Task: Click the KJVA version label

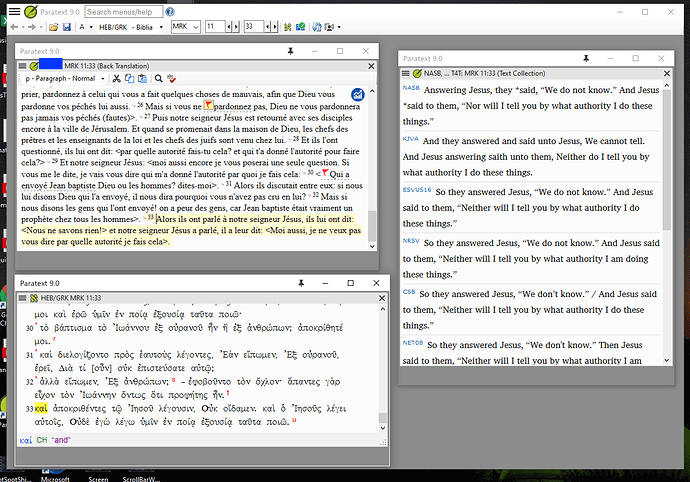Action: (x=411, y=139)
